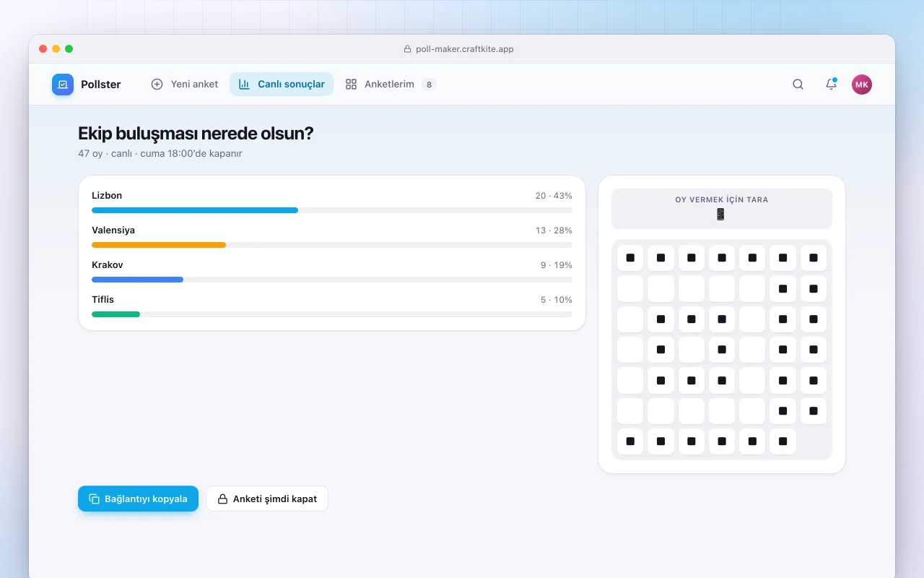Viewport: 924px width, 578px height.
Task: Click the lock icon in Anketi şimdi kapat
Action: pos(222,499)
